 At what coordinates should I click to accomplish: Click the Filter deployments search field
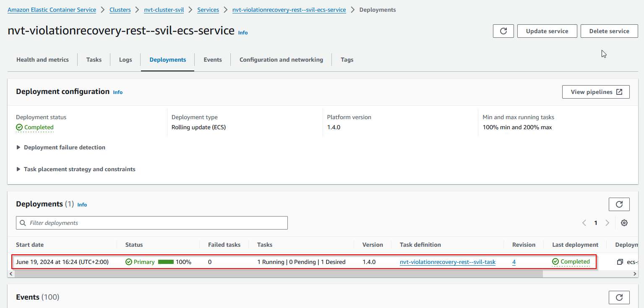(x=152, y=223)
